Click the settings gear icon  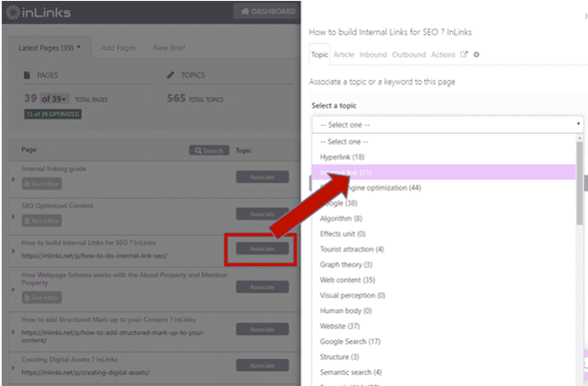tap(476, 54)
